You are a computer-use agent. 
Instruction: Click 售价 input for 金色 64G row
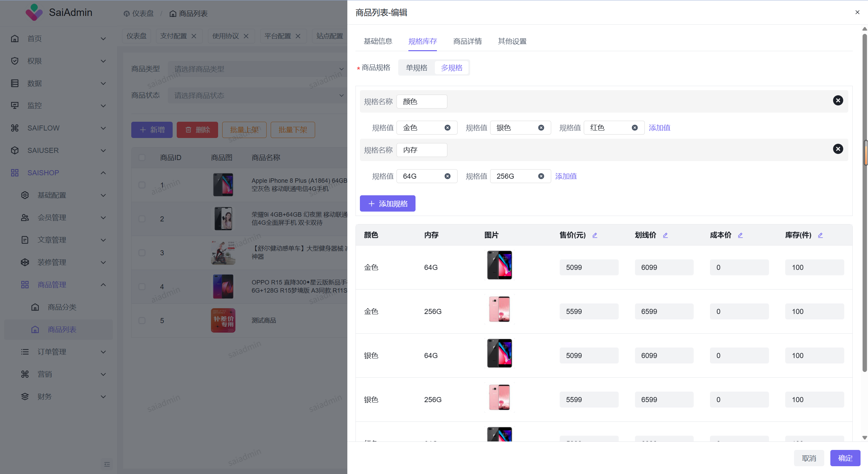click(589, 268)
